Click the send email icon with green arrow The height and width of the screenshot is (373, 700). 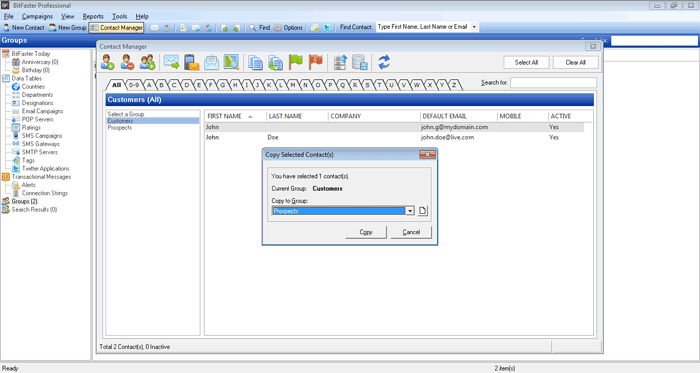[171, 62]
